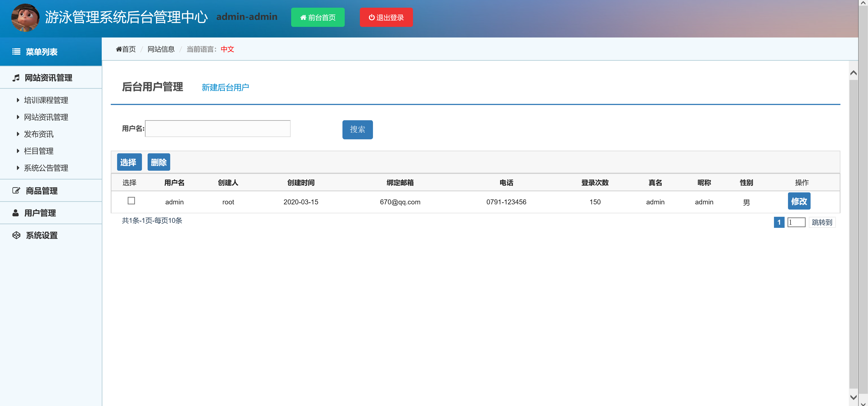The height and width of the screenshot is (406, 868).
Task: Expand the 培训课程管理 submenu arrow
Action: (x=18, y=100)
